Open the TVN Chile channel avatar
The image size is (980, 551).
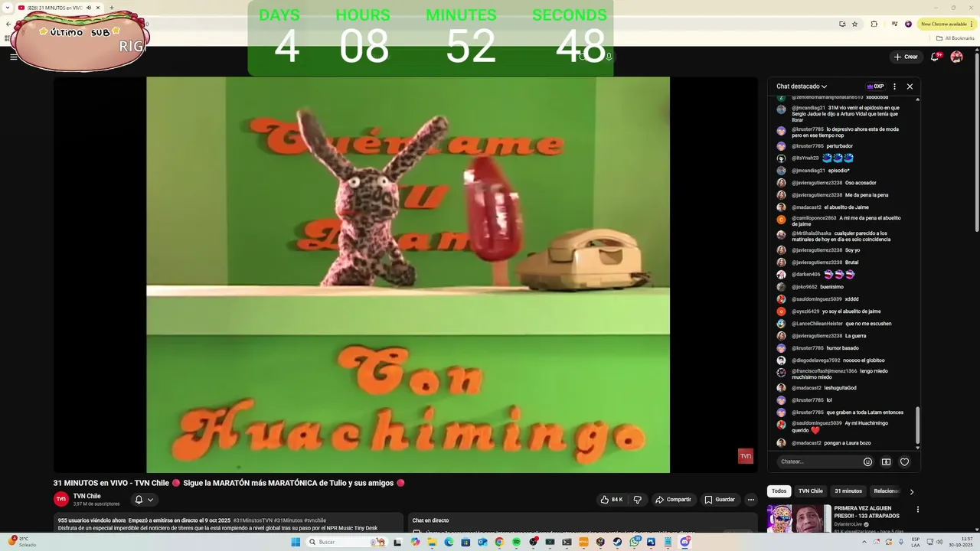tap(61, 500)
